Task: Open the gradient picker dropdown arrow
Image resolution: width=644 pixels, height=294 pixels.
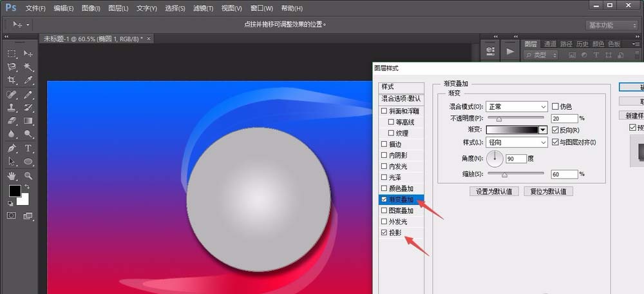Action: coord(543,130)
